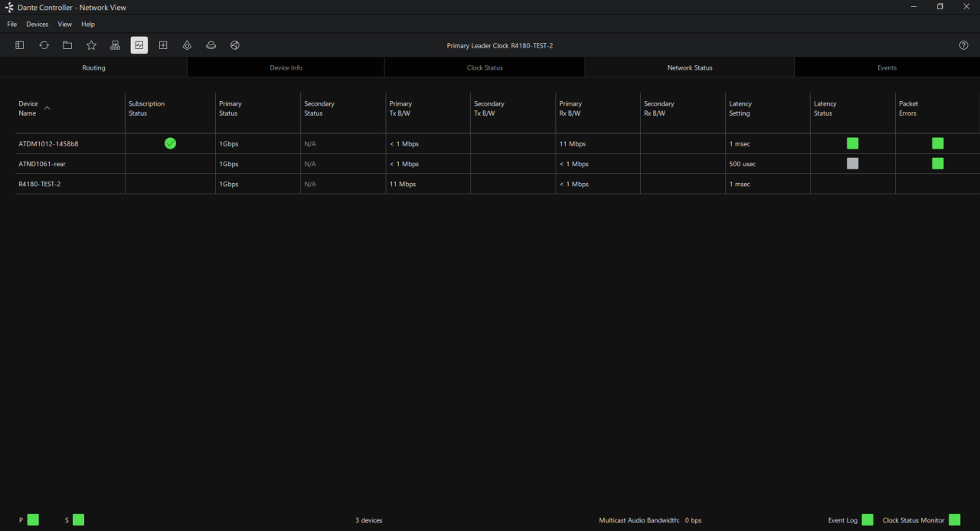This screenshot has width=980, height=531.
Task: Switch to the Routing tab
Action: point(93,67)
